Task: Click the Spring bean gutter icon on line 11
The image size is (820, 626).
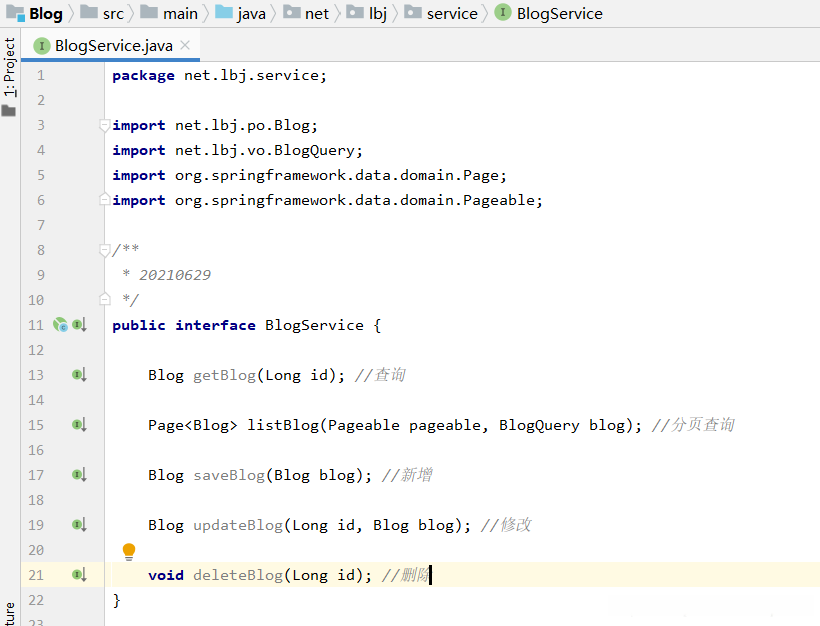Action: (60, 325)
